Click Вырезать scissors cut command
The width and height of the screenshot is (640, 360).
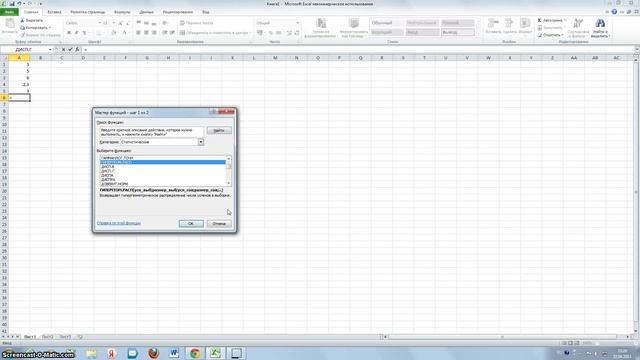point(32,20)
